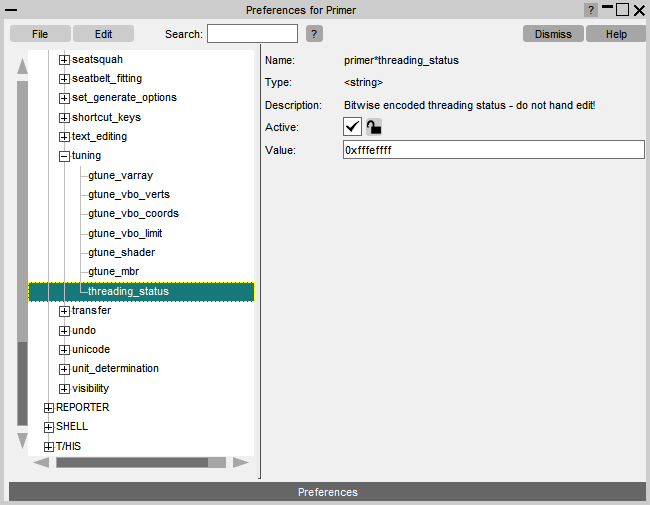Select the seatbelt_fitting label
Viewport: 650px width, 505px height.
coord(107,78)
